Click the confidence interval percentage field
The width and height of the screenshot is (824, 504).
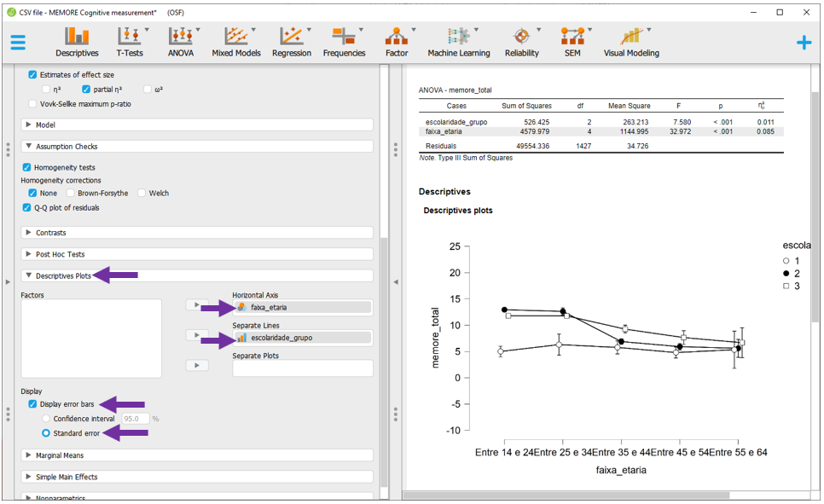point(136,419)
